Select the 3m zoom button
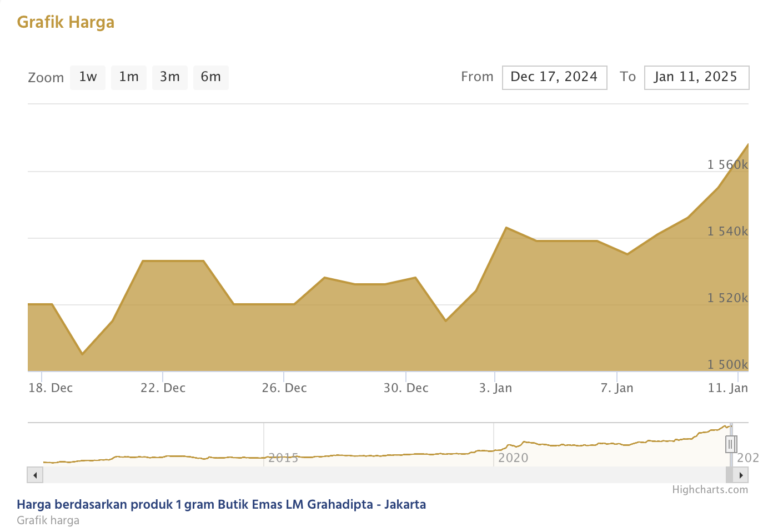Screen dimensions: 773x532 click(170, 77)
